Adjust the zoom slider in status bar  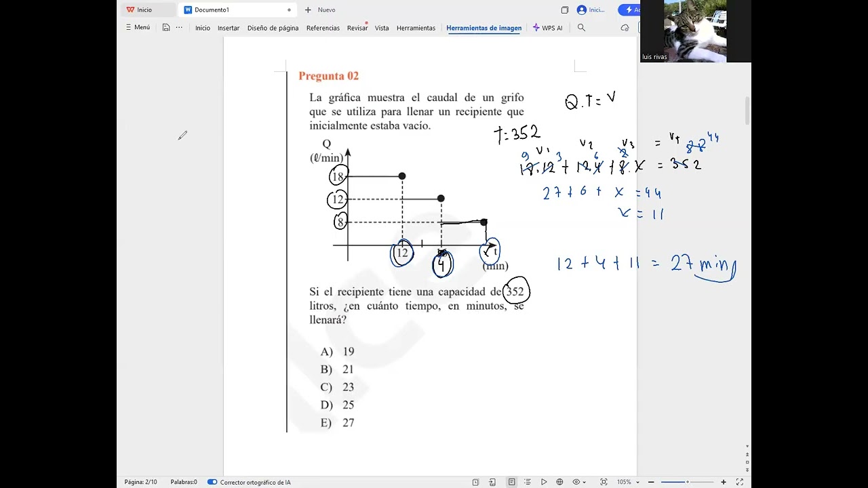pyautogui.click(x=688, y=482)
